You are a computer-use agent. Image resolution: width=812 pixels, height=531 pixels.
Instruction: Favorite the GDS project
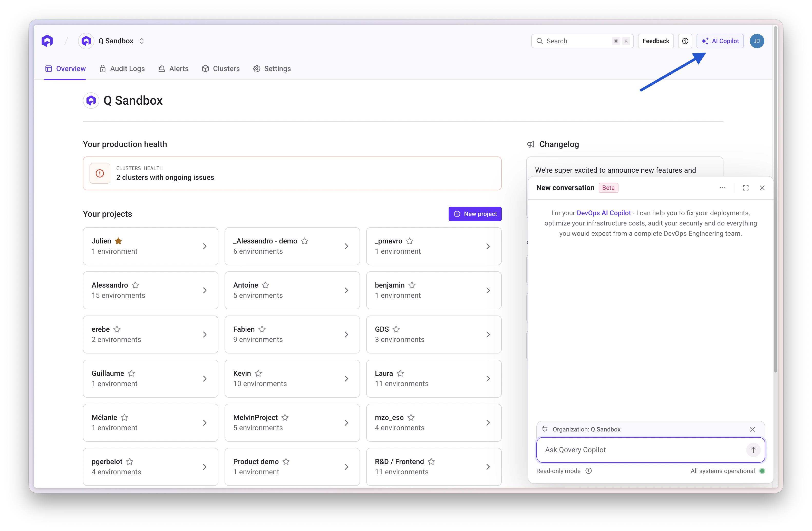pyautogui.click(x=396, y=329)
